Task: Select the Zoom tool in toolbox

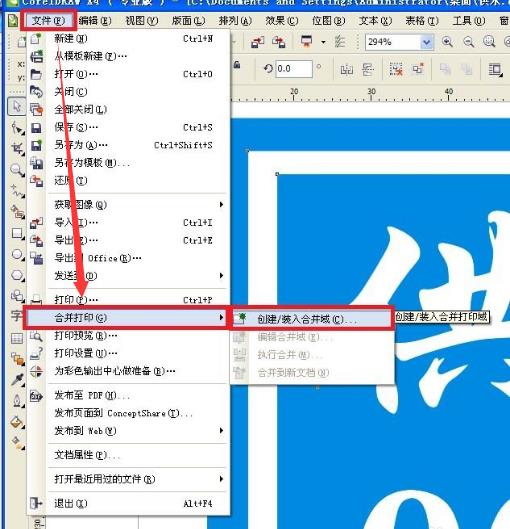Action: 18,170
